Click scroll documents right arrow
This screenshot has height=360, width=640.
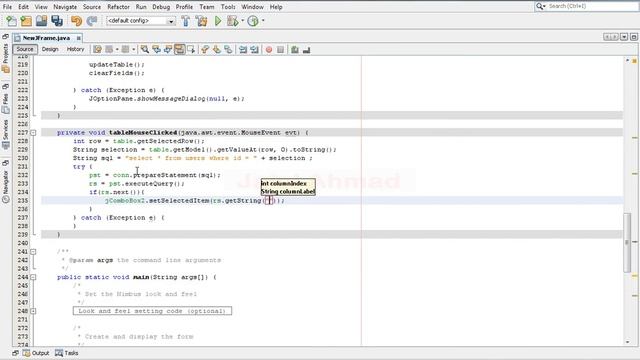tap(615, 37)
